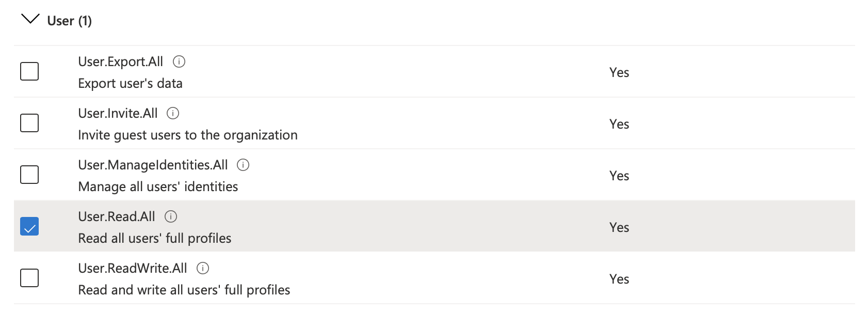The width and height of the screenshot is (868, 312).
Task: Enable the User.Export.All checkbox
Action: [29, 71]
